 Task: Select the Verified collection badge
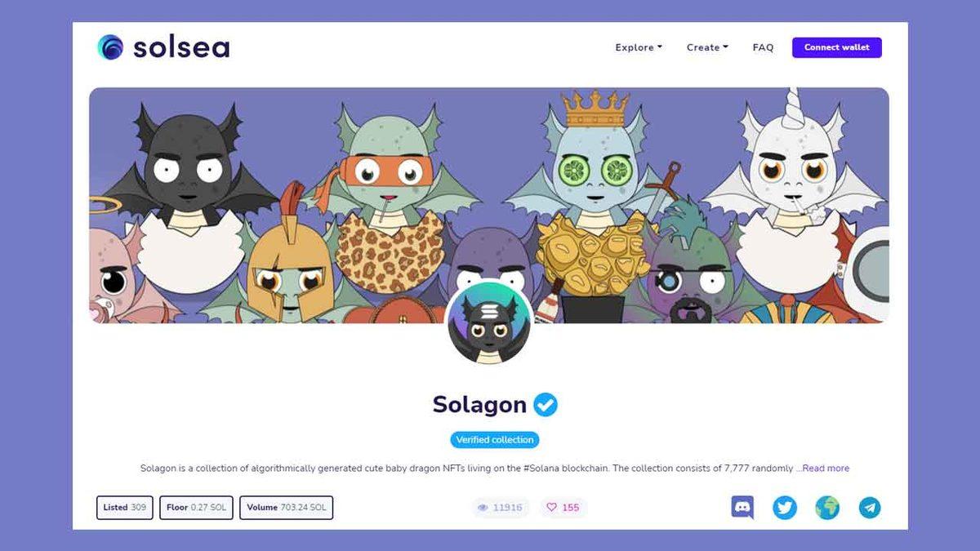click(495, 440)
